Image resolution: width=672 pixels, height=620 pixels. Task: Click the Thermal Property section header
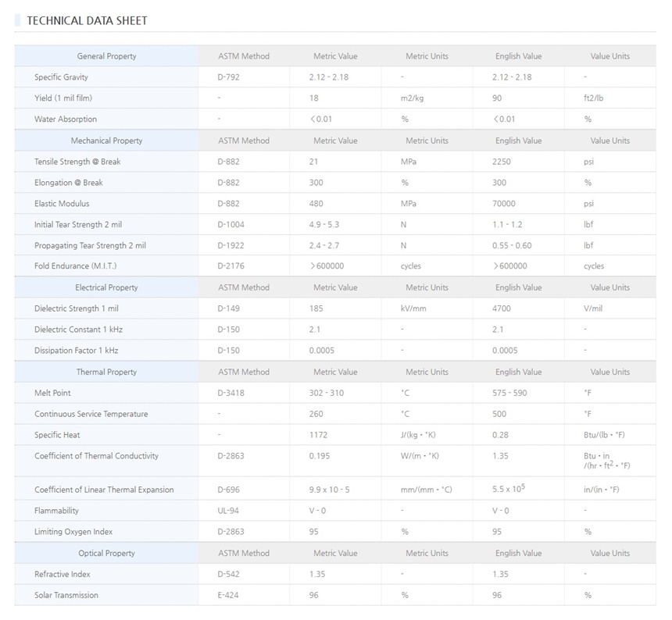(106, 372)
